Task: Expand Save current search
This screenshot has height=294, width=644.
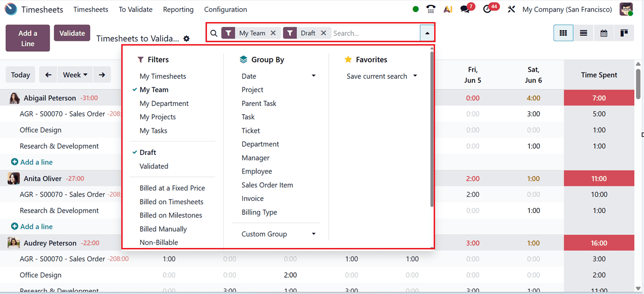Action: 381,76
